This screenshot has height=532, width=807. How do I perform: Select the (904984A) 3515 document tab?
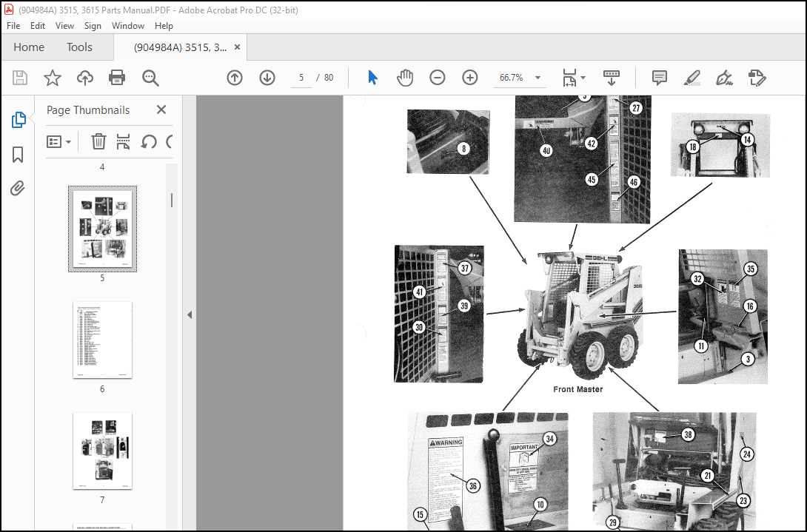coord(180,47)
